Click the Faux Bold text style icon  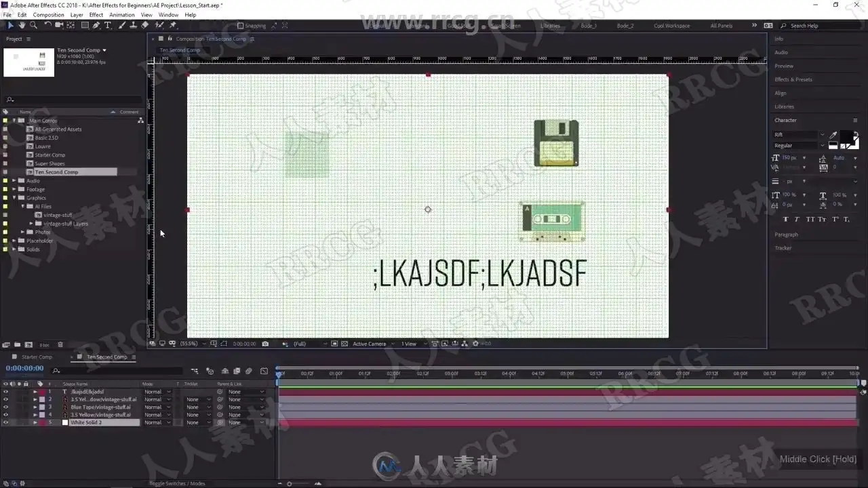(786, 220)
